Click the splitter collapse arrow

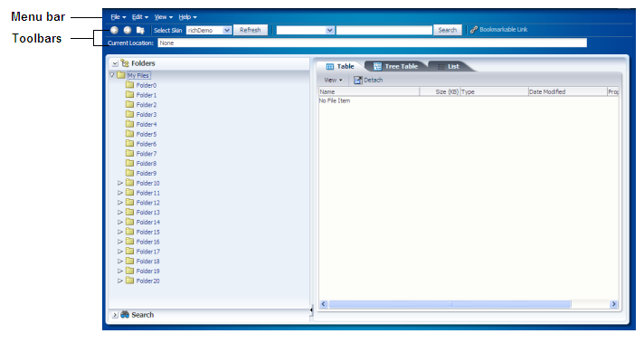point(311,310)
